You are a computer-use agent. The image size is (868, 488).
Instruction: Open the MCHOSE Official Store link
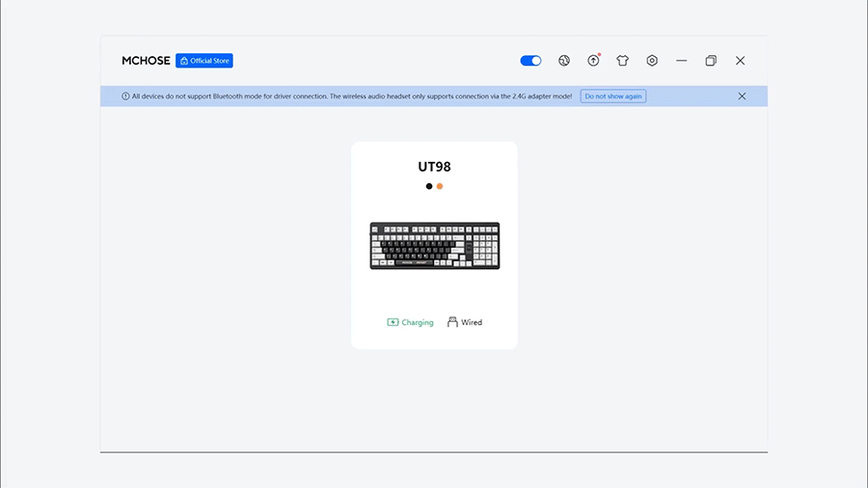click(x=204, y=61)
